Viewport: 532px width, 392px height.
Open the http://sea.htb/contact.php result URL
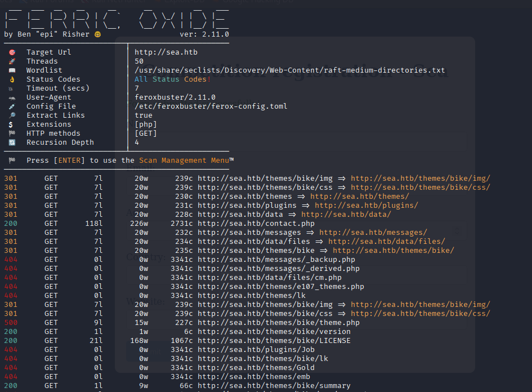256,224
